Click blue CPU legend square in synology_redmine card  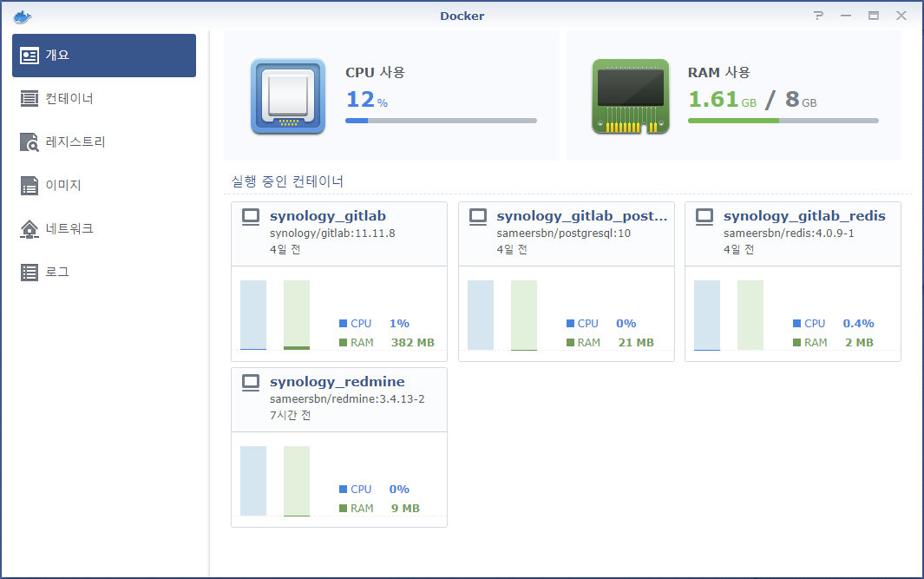tap(343, 489)
